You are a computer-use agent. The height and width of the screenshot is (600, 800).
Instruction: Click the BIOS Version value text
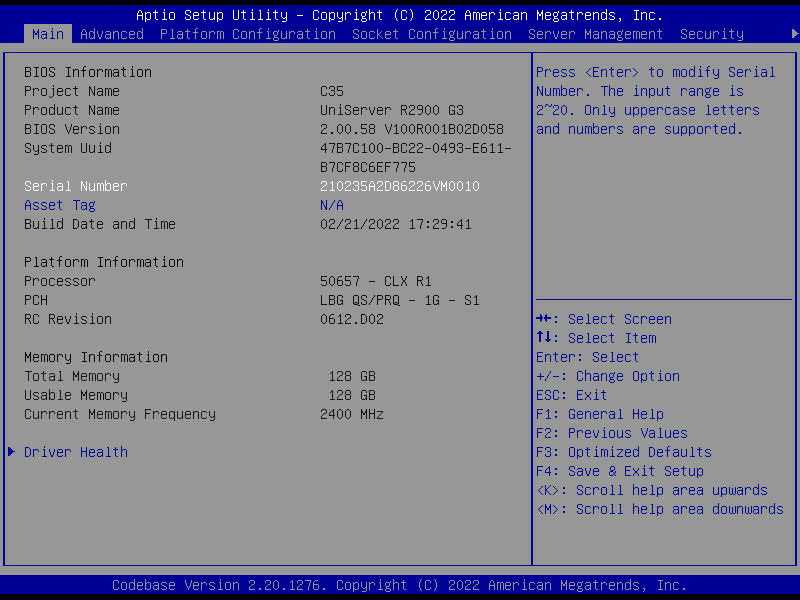pos(411,129)
